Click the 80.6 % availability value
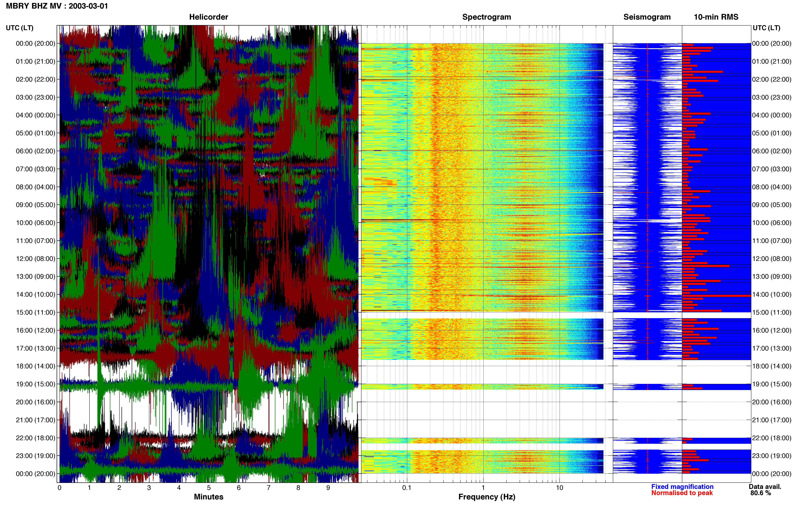812x508 pixels. (761, 493)
